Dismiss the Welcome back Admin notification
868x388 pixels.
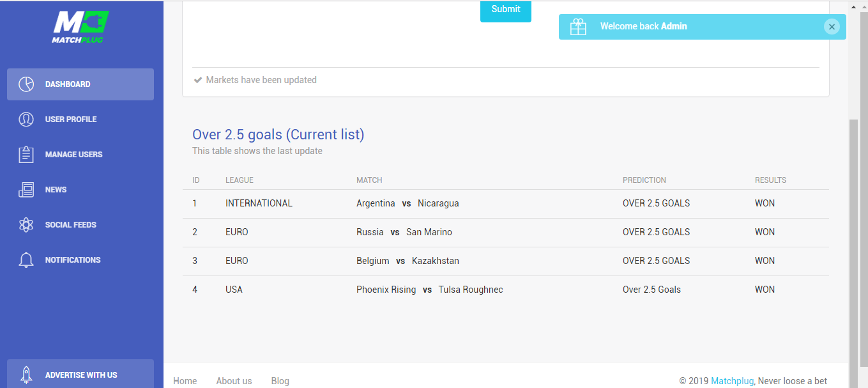coord(831,27)
